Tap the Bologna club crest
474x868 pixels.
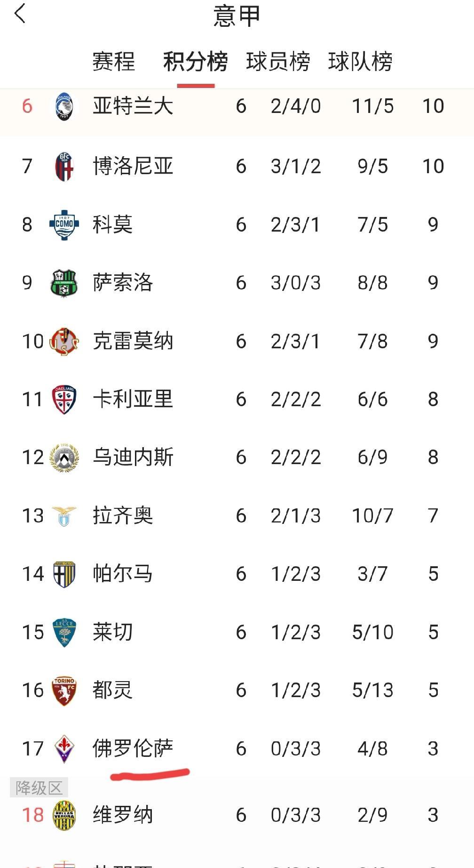(64, 166)
